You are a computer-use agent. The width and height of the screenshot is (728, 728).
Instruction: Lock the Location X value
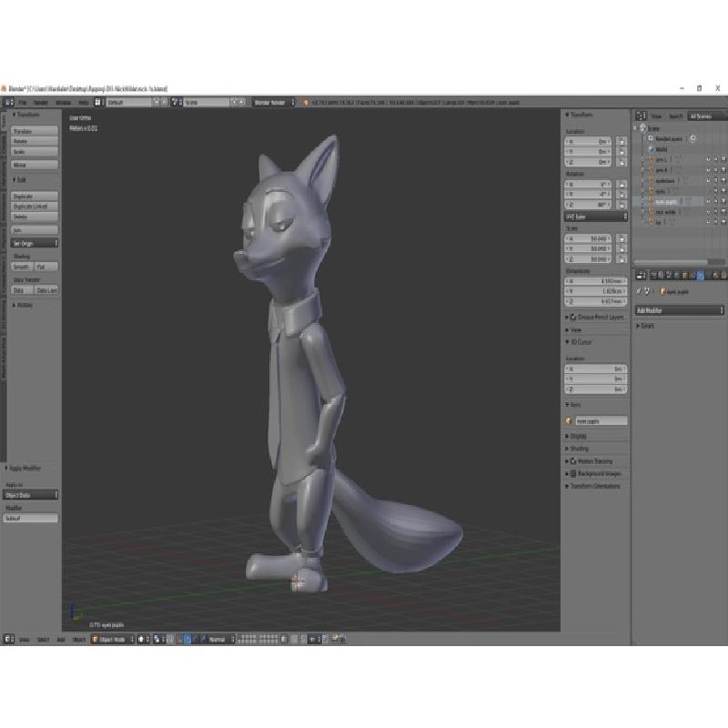(x=622, y=141)
